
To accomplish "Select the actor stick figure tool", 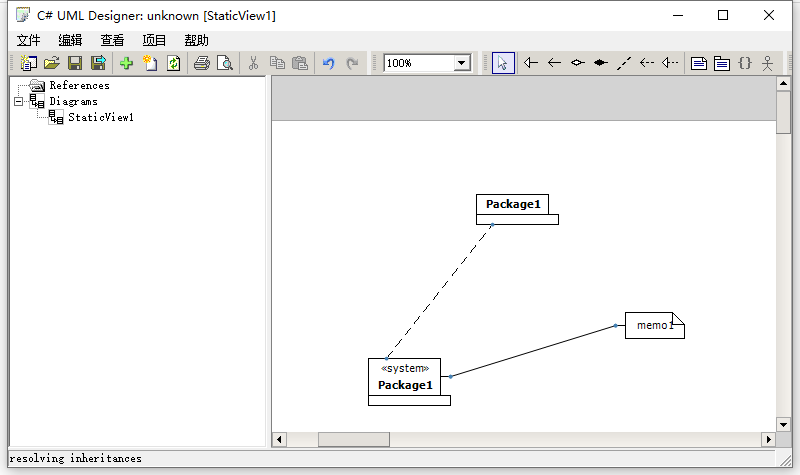I will [767, 63].
